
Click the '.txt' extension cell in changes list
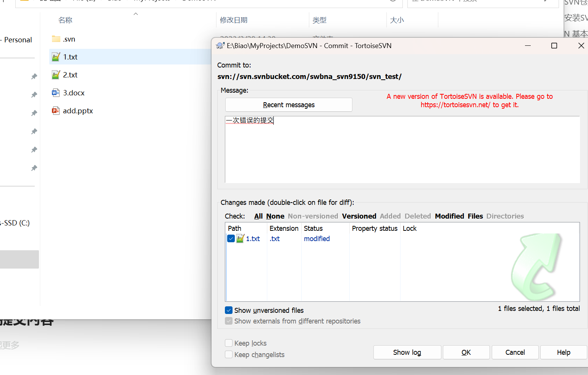275,239
